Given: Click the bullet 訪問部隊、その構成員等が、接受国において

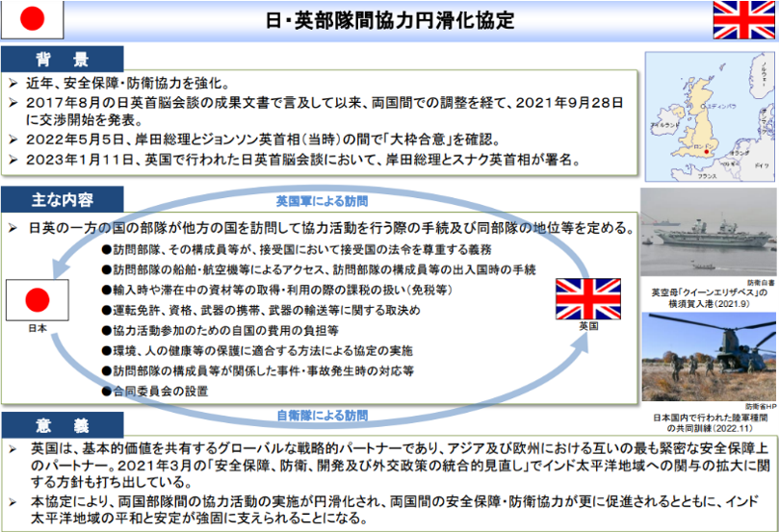Looking at the screenshot, I should [x=297, y=249].
